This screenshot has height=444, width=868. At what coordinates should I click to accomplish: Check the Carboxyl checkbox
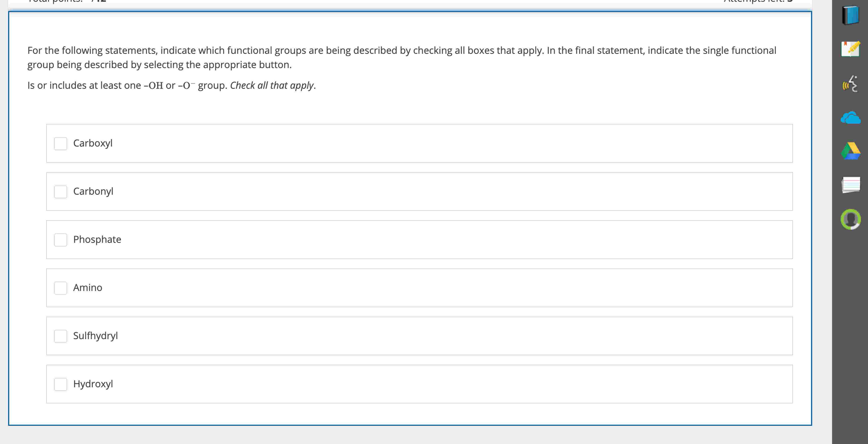61,144
